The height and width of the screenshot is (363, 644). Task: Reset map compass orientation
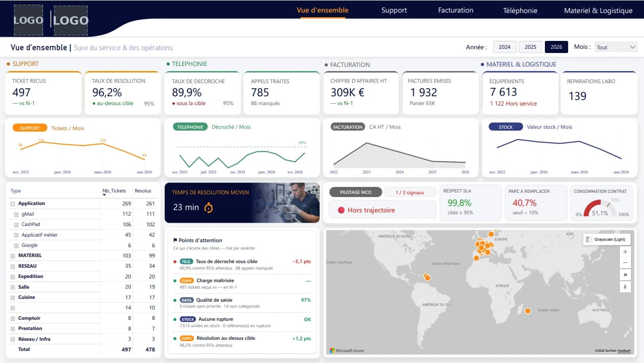625,286
